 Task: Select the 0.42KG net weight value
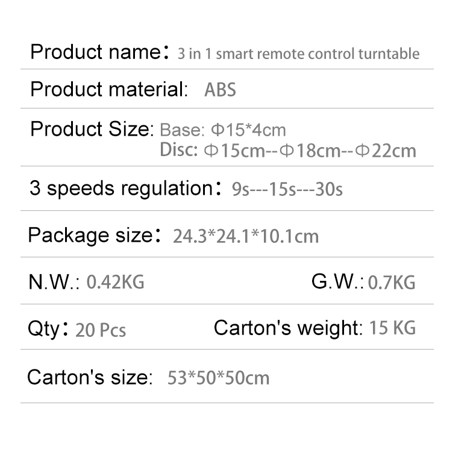tap(116, 281)
